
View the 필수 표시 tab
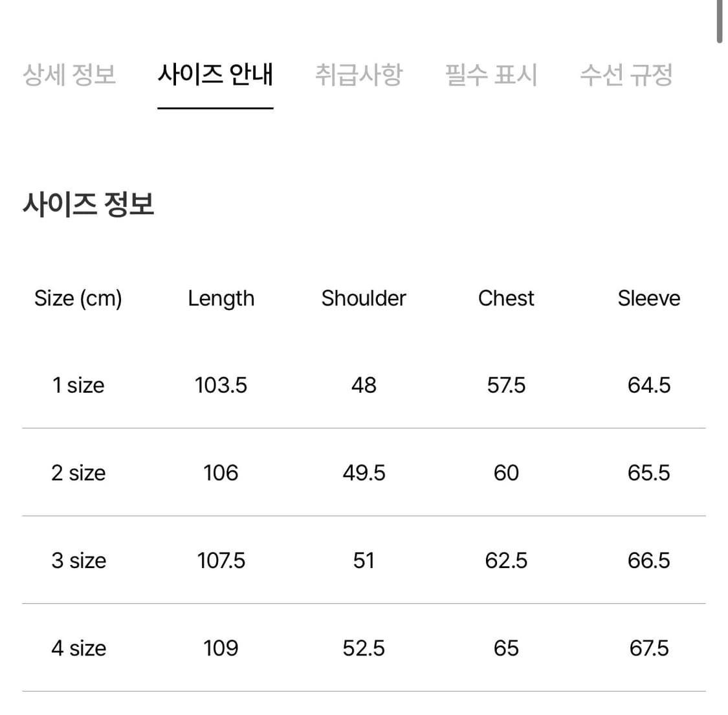point(491,75)
